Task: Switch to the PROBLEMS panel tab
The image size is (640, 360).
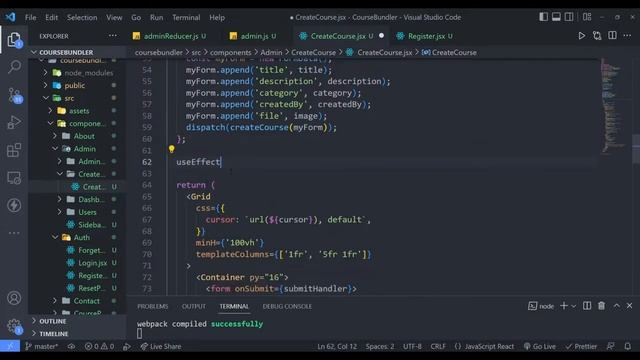Action: (153, 306)
